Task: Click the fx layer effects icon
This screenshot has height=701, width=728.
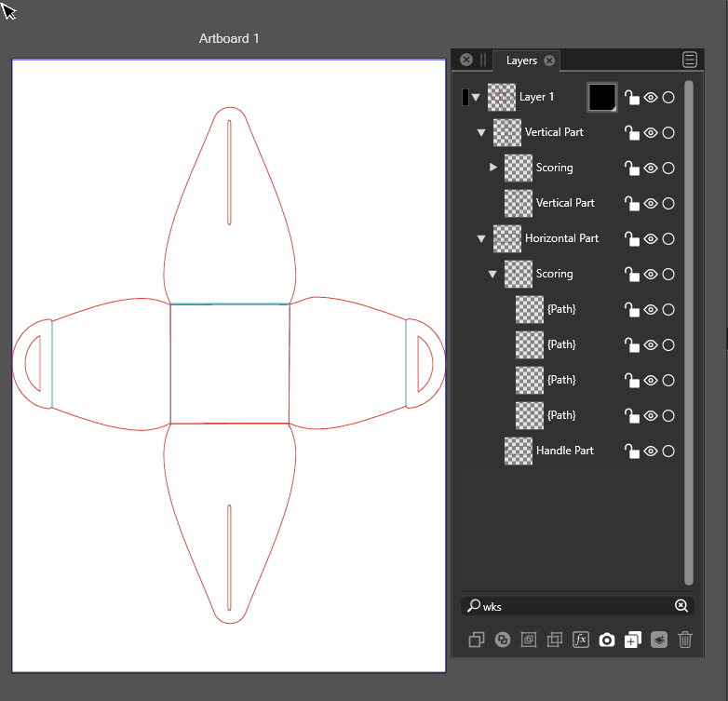Action: tap(581, 640)
